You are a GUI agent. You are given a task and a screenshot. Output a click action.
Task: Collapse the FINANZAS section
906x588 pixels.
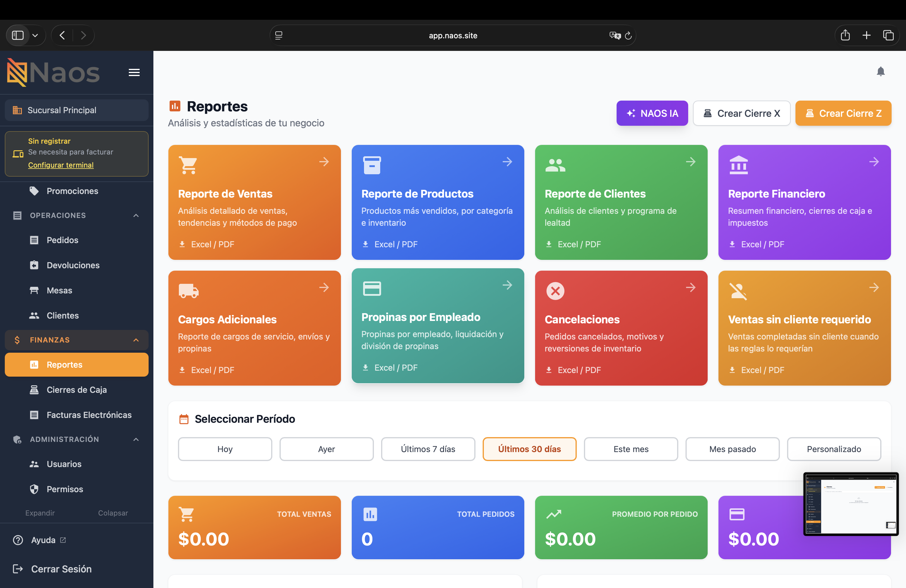136,340
